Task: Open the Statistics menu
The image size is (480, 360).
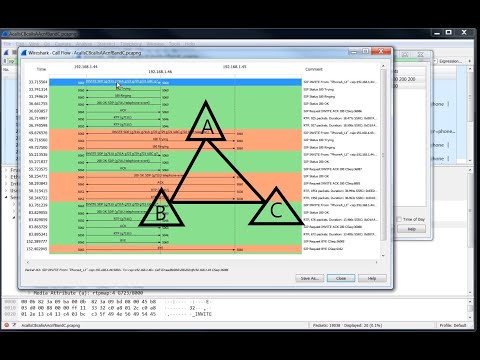Action: tap(106, 44)
